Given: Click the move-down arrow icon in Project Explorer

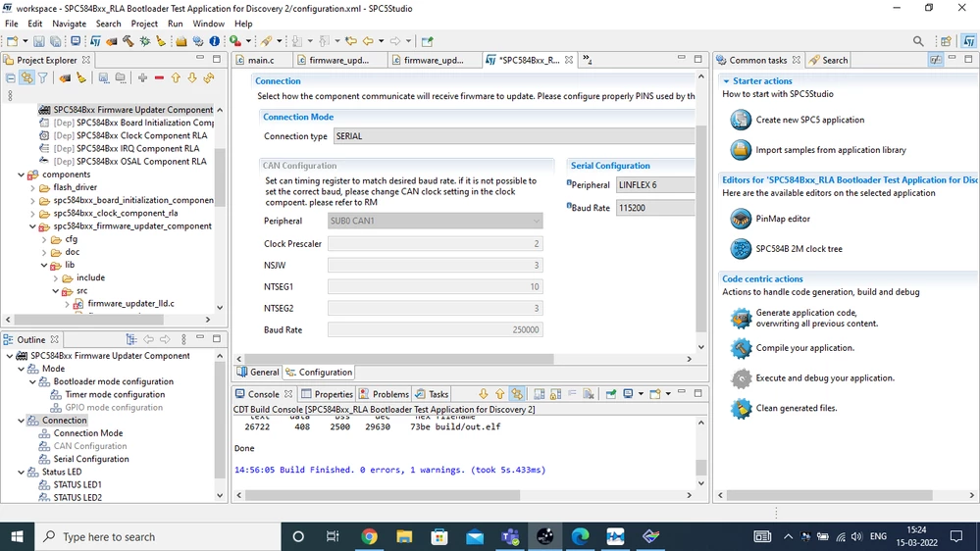Looking at the screenshot, I should pyautogui.click(x=192, y=78).
